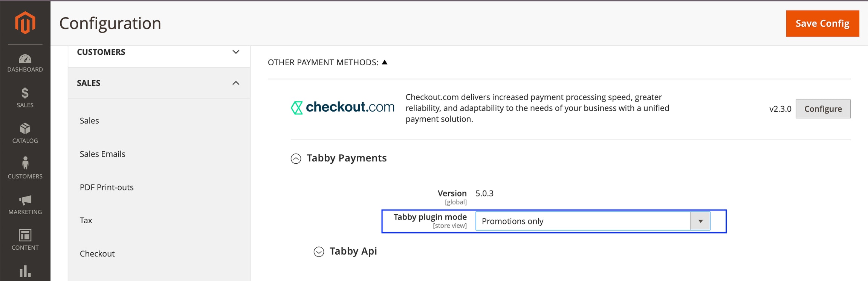Select Checkout settings tab
This screenshot has width=868, height=281.
coord(97,254)
